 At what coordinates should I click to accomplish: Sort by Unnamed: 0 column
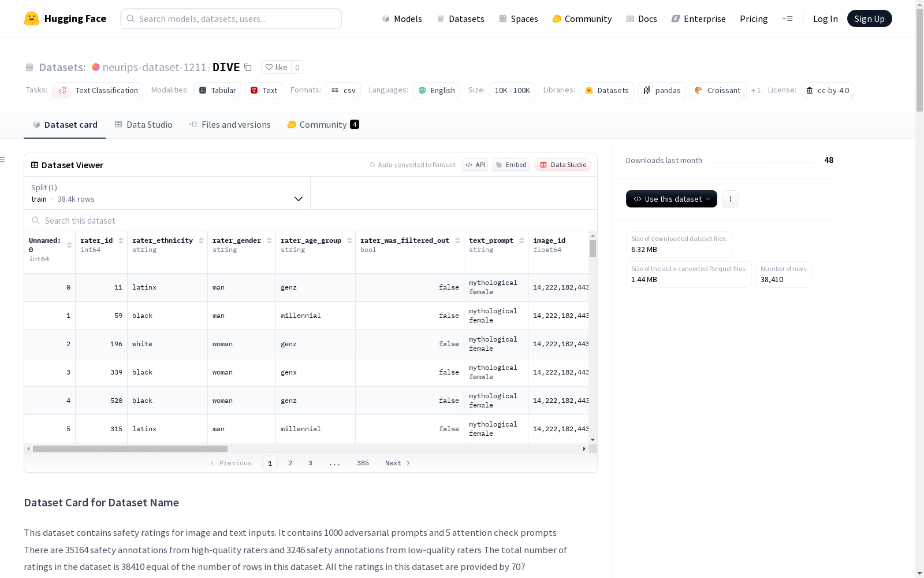[x=69, y=245]
